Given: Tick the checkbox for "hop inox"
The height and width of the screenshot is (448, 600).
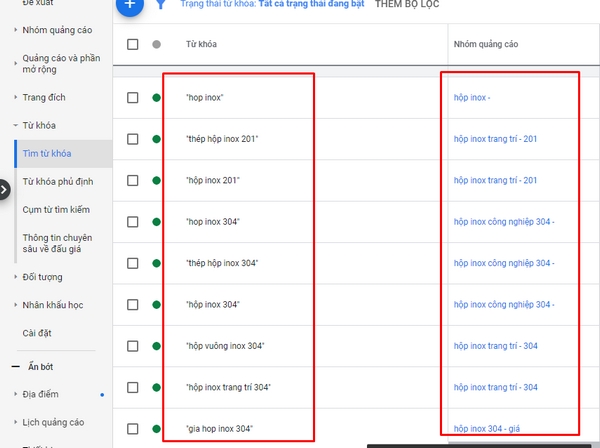Looking at the screenshot, I should [132, 98].
